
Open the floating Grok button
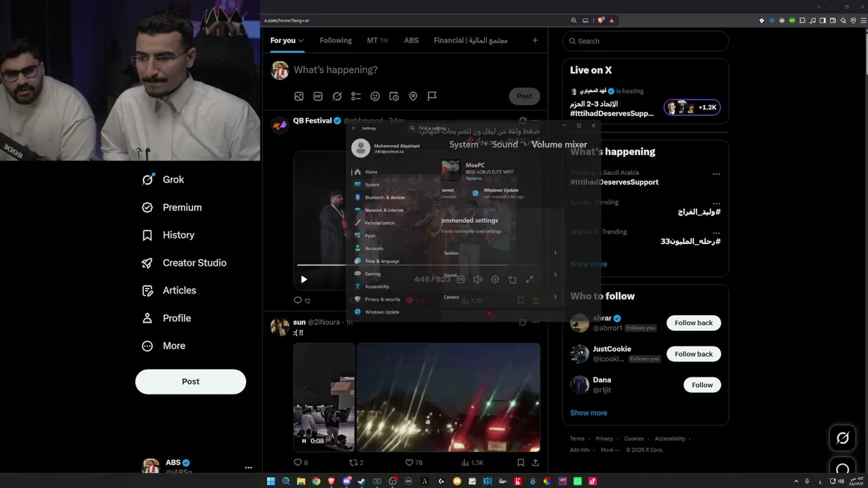click(x=843, y=438)
